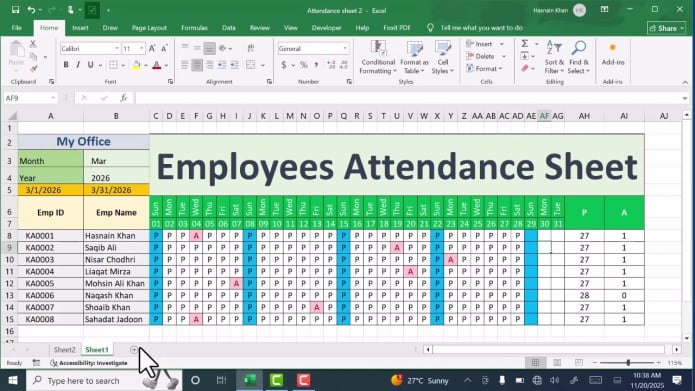
Task: Expand the Name Box dropdown arrow
Action: (53, 98)
